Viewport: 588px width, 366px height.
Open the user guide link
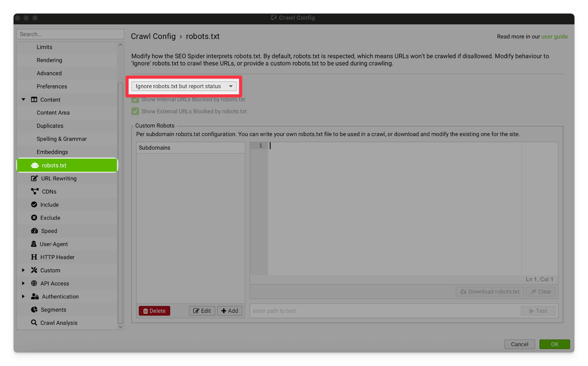click(554, 37)
